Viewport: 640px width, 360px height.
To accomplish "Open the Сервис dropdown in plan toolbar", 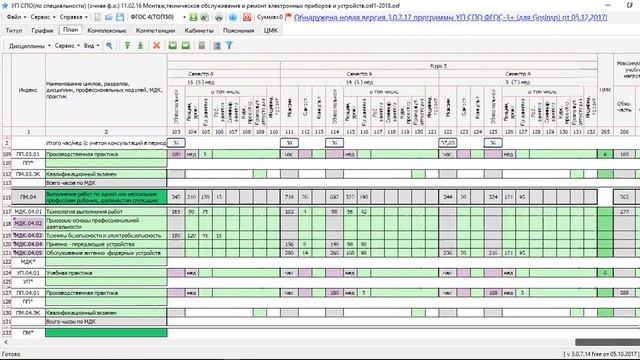I will click(67, 46).
